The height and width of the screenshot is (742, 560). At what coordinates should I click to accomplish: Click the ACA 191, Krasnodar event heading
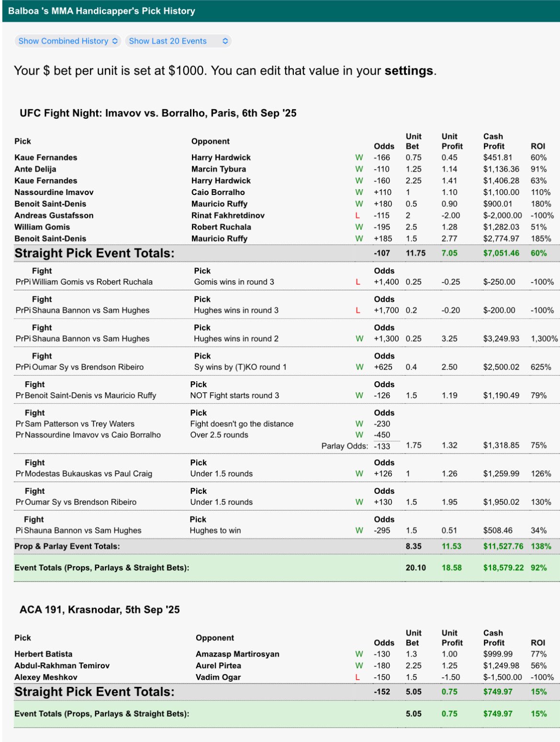click(x=100, y=610)
